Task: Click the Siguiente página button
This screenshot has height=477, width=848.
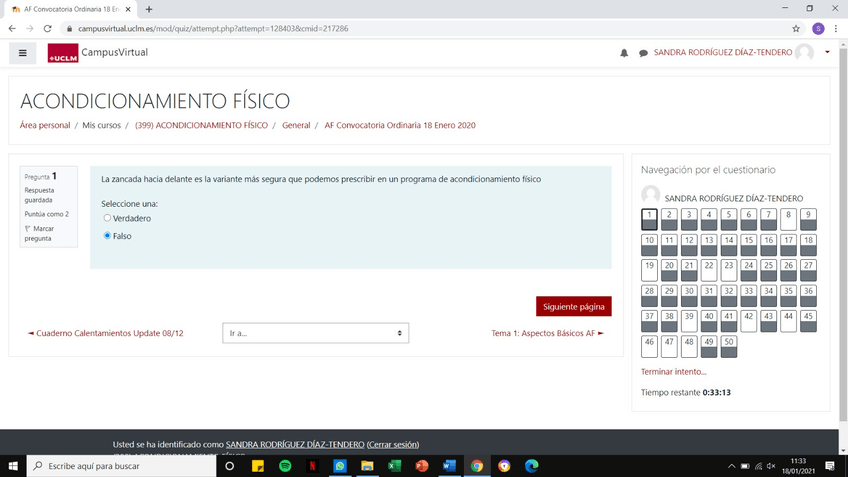Action: [x=574, y=306]
